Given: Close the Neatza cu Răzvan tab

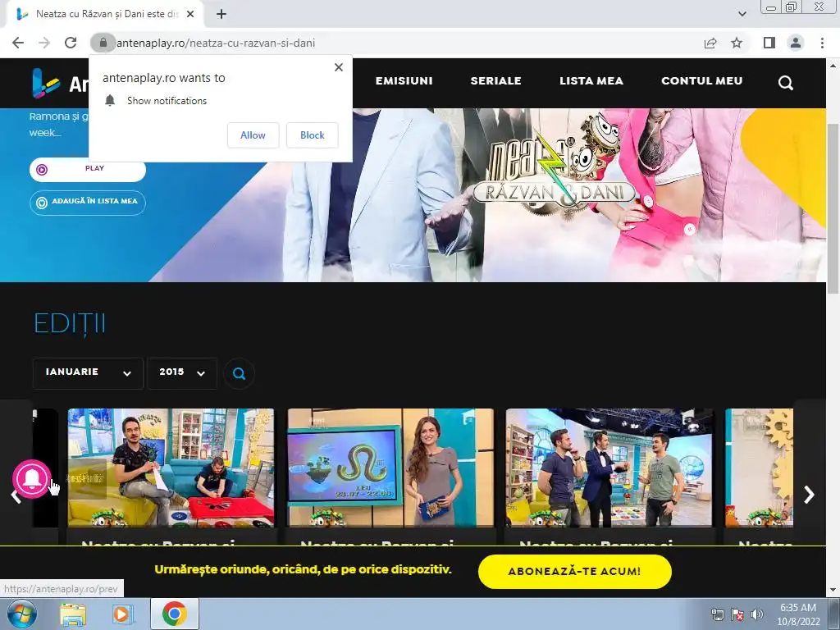Looking at the screenshot, I should click(190, 15).
